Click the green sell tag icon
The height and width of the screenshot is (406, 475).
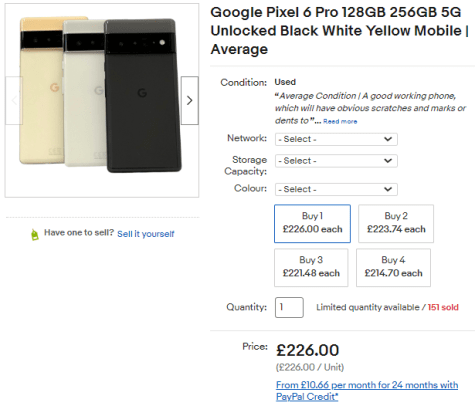pyautogui.click(x=35, y=235)
